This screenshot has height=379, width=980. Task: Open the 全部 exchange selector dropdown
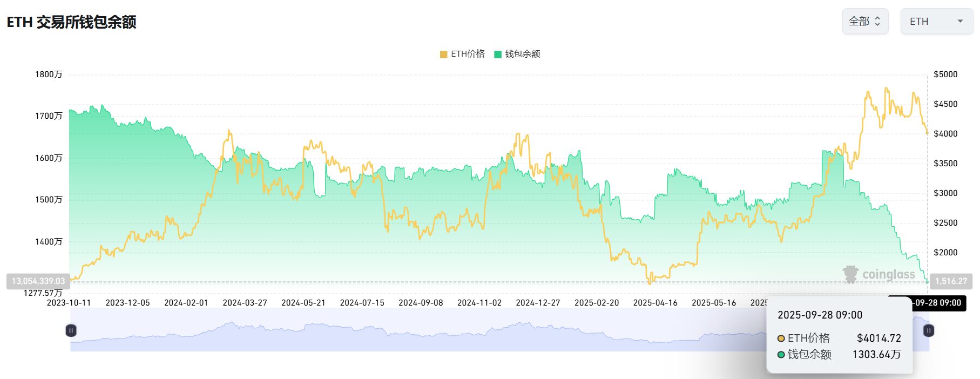tap(864, 22)
